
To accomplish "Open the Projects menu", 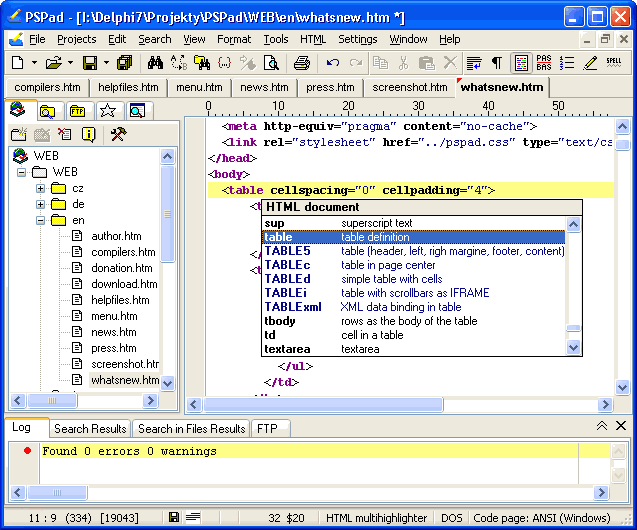I will click(x=77, y=39).
